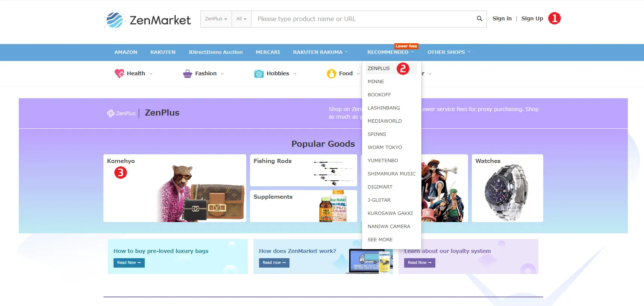Select KUROSAWA GAKKI from the dropdown
The width and height of the screenshot is (644, 306).
tap(390, 213)
